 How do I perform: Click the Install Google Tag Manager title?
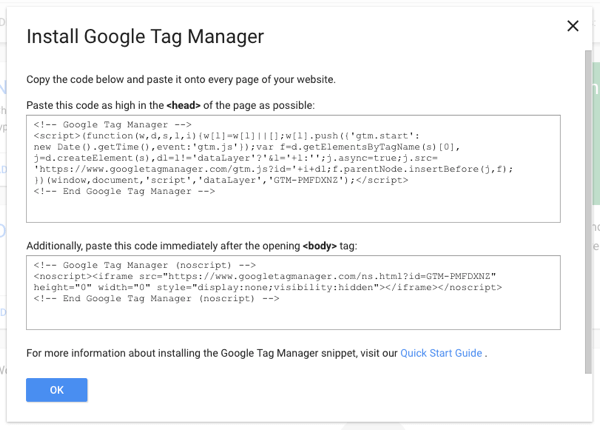(x=145, y=37)
